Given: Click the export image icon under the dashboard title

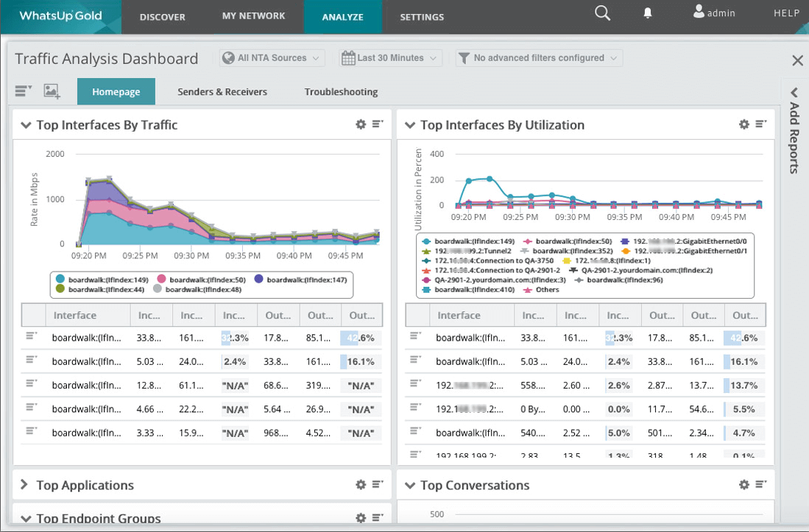Looking at the screenshot, I should [50, 91].
